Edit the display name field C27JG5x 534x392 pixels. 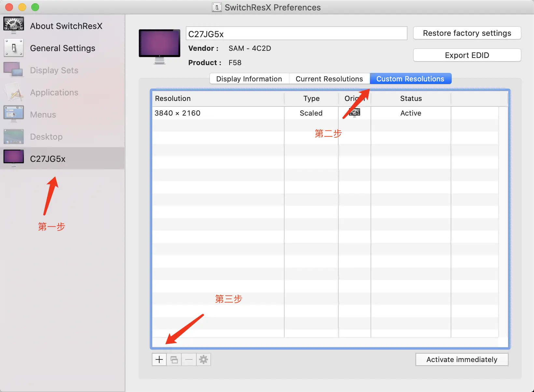click(x=296, y=34)
